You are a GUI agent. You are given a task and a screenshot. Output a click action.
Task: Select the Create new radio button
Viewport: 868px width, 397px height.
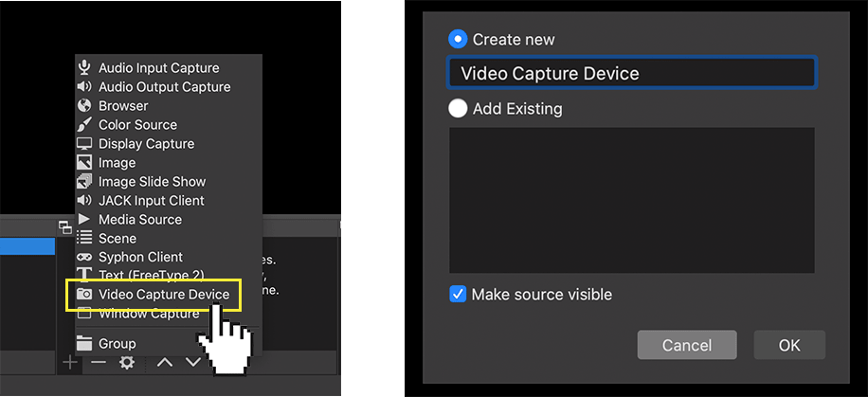pyautogui.click(x=458, y=40)
